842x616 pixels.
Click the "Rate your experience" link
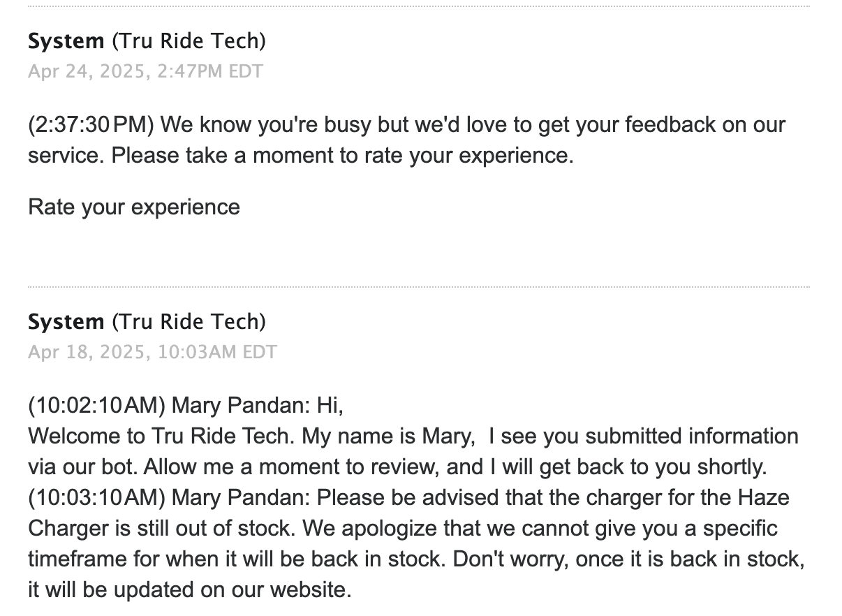134,207
